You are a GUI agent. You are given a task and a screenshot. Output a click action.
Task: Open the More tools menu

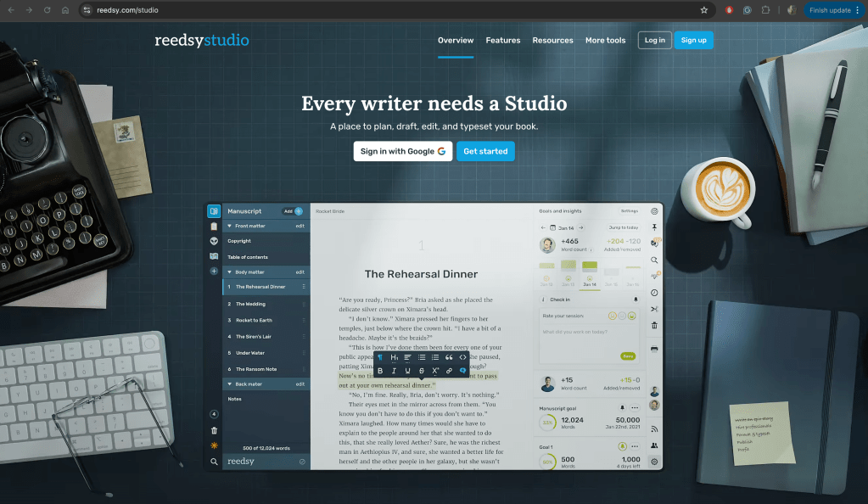pyautogui.click(x=605, y=40)
